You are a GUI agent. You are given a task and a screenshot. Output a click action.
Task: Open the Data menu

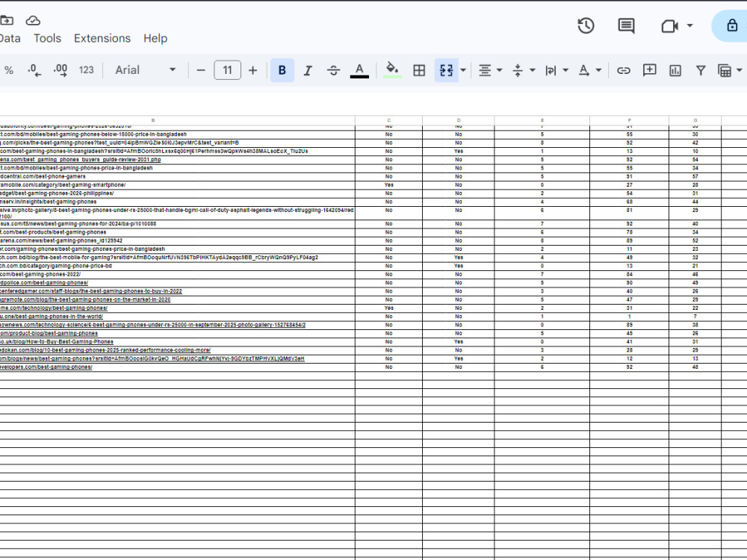click(x=10, y=38)
